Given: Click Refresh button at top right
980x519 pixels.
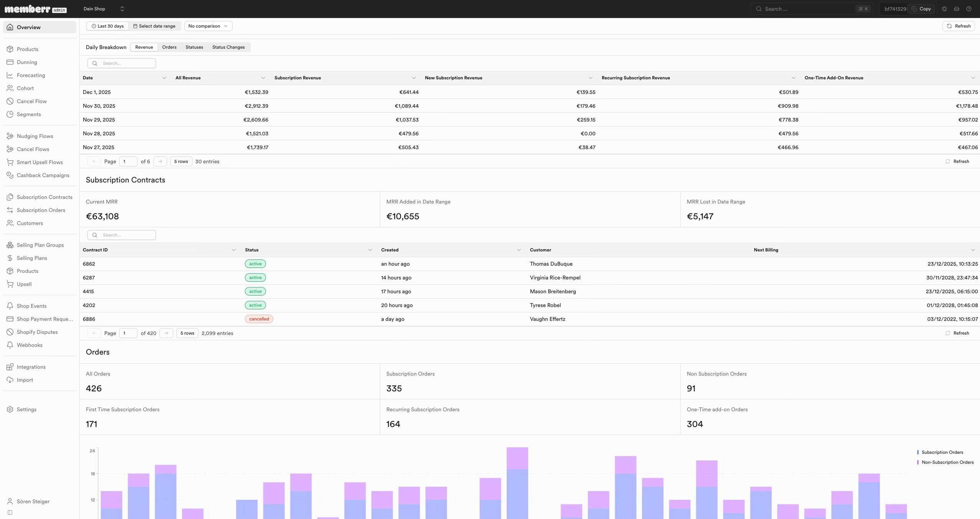Looking at the screenshot, I should [x=959, y=26].
